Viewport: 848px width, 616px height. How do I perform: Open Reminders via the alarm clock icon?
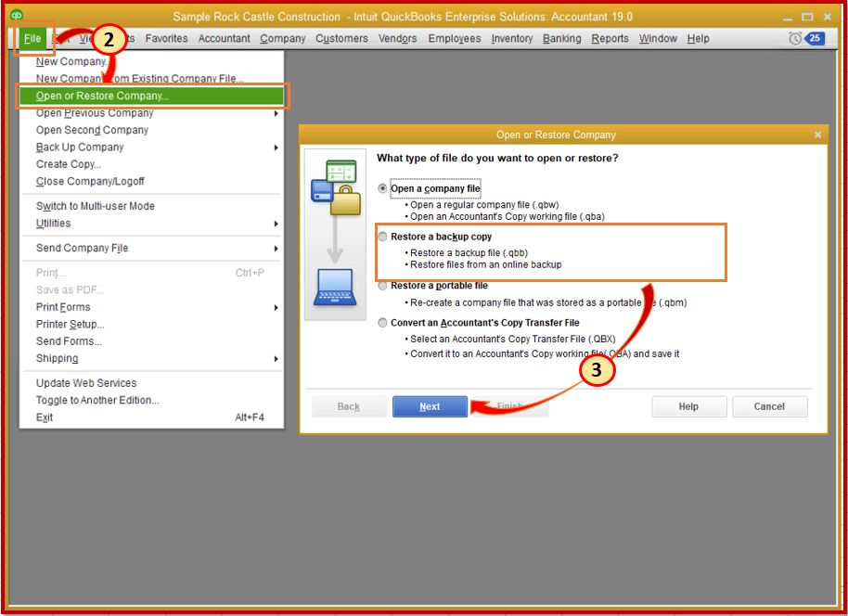point(793,38)
